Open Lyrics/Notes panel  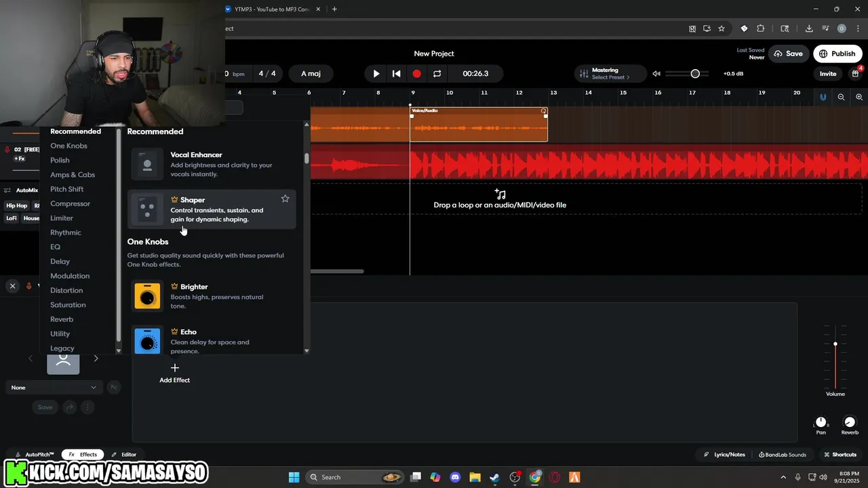[x=724, y=454]
